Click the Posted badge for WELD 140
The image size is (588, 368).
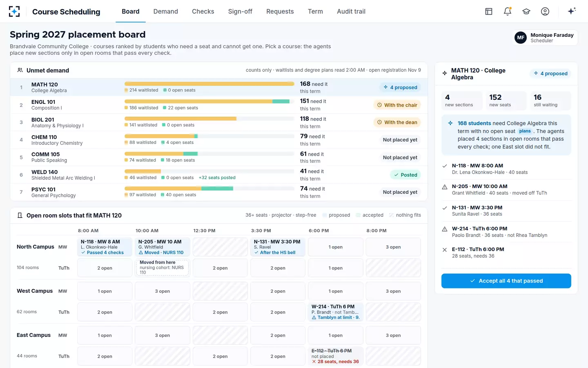[x=405, y=175]
